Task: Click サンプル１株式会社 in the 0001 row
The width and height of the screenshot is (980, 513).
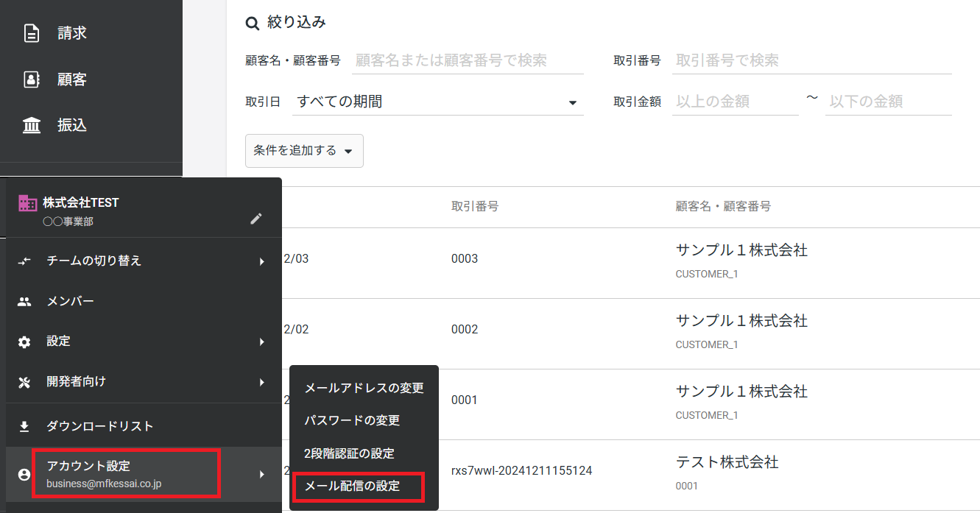Action: [x=741, y=392]
